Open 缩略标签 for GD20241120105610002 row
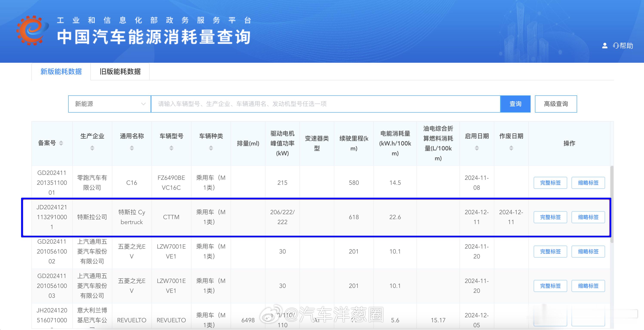Image resolution: width=644 pixels, height=330 pixels. click(588, 251)
